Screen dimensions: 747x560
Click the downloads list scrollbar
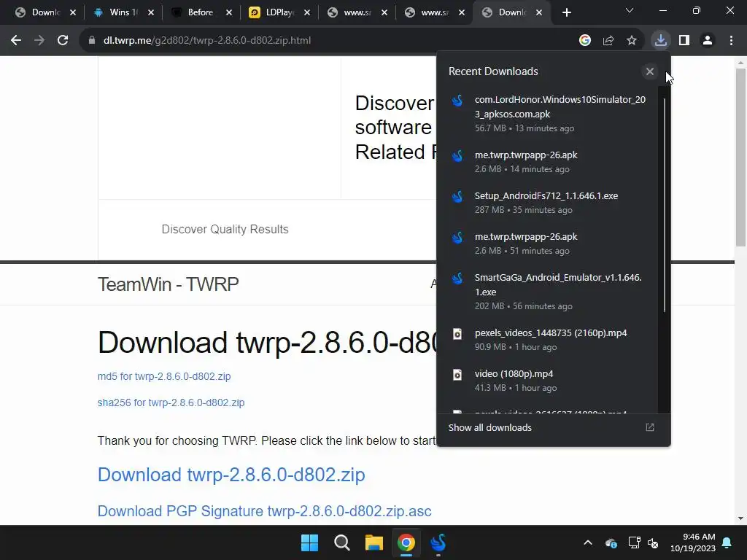pos(664,205)
